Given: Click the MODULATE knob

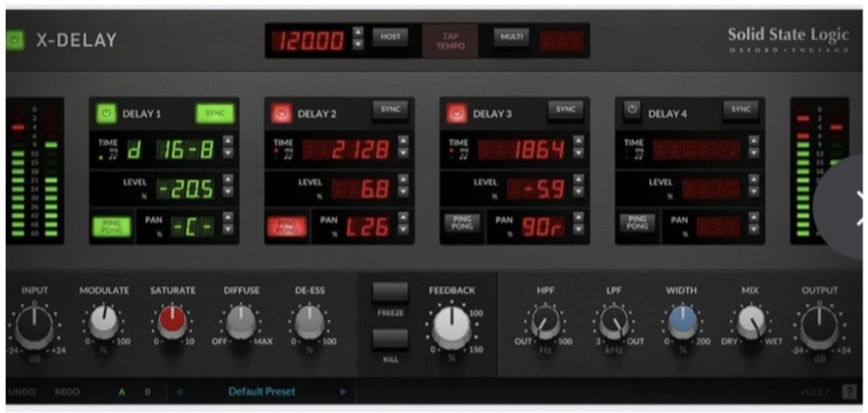Looking at the screenshot, I should [104, 322].
